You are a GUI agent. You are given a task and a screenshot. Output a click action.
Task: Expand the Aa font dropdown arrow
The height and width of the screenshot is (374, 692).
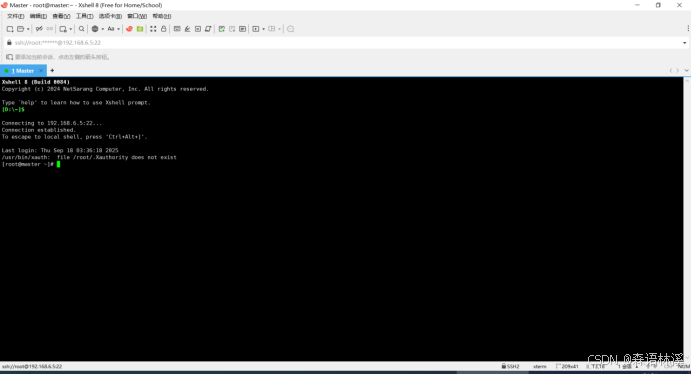[x=118, y=29]
